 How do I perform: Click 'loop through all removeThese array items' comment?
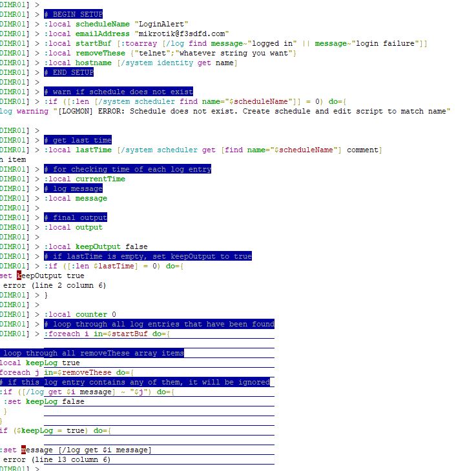pyautogui.click(x=92, y=353)
